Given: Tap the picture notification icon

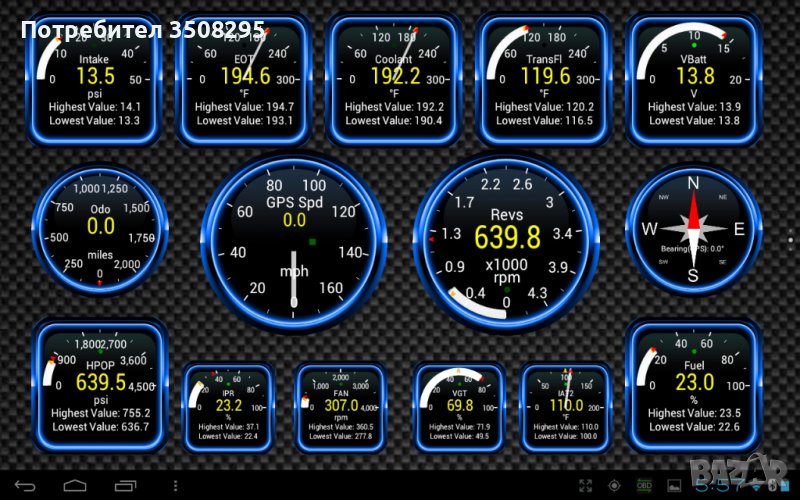Looking at the screenshot, I should pos(675,486).
